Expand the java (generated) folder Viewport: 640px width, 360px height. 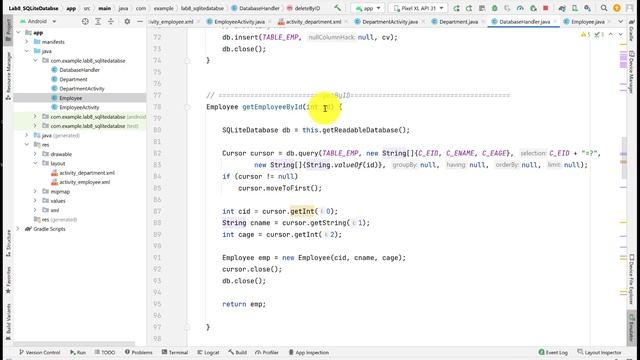[27, 135]
